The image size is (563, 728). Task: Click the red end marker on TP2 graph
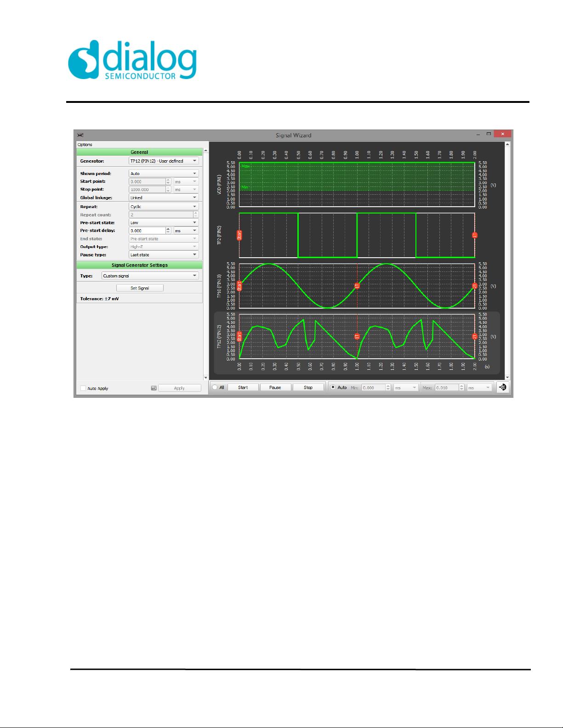coord(475,235)
